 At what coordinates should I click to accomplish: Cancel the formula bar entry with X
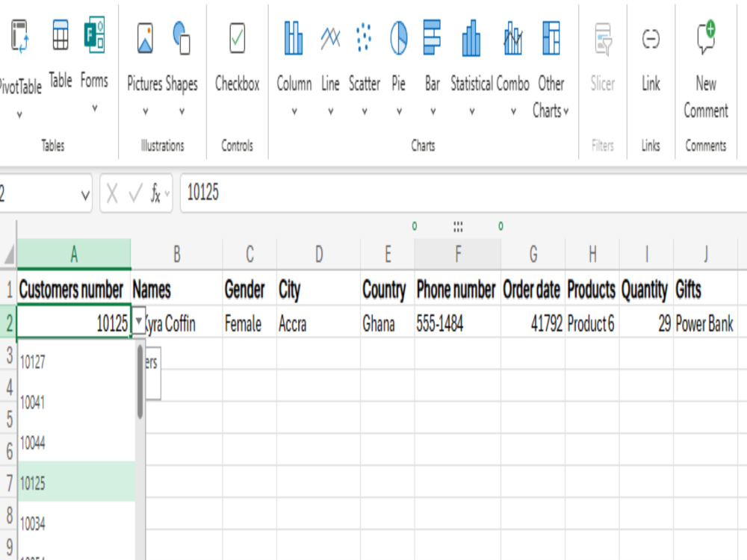pos(112,193)
